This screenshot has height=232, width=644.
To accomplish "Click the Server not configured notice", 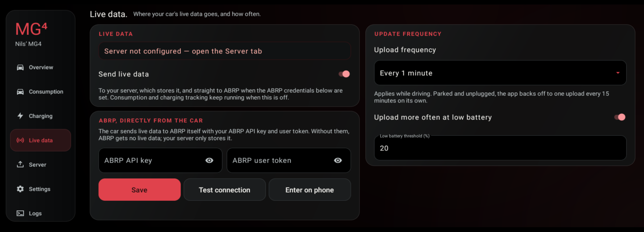I will (x=225, y=51).
